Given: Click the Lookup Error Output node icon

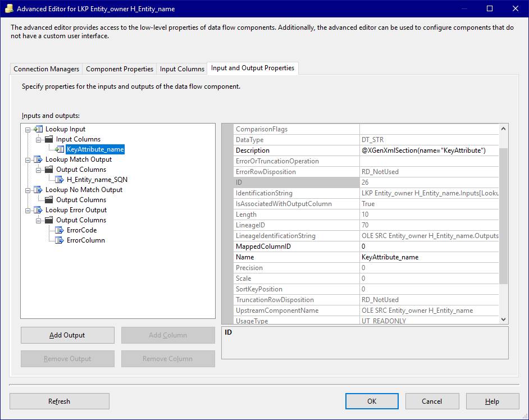Looking at the screenshot, I should [x=38, y=210].
